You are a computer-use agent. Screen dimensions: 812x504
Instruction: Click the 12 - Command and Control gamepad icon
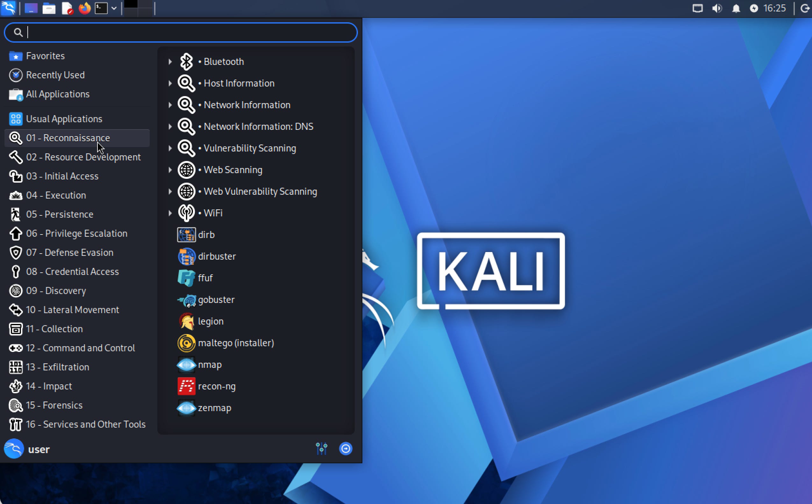16,348
